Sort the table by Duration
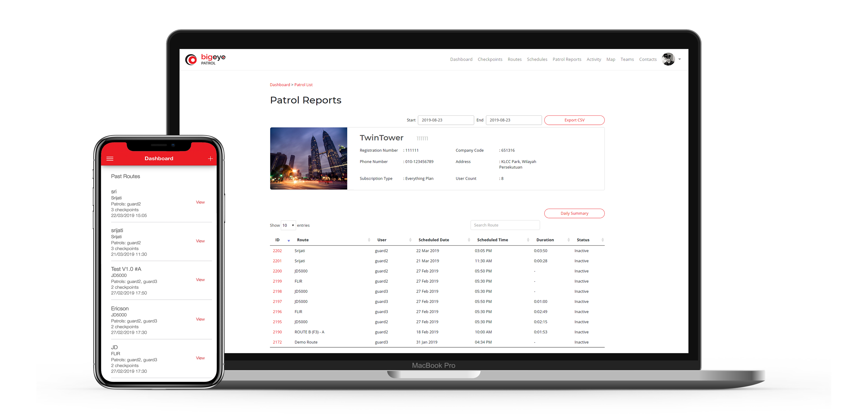Viewport: 868px width, 414px height. click(568, 240)
